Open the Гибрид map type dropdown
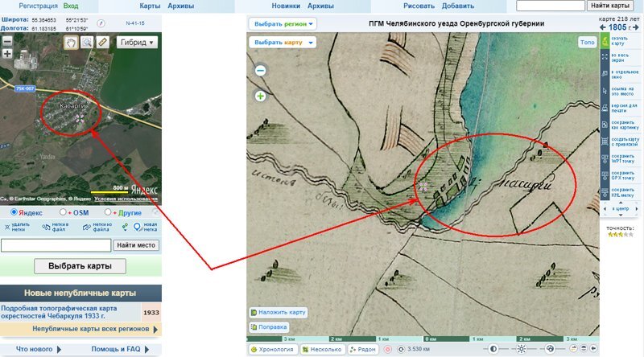Viewport: 644px width, 357px height. 137,43
